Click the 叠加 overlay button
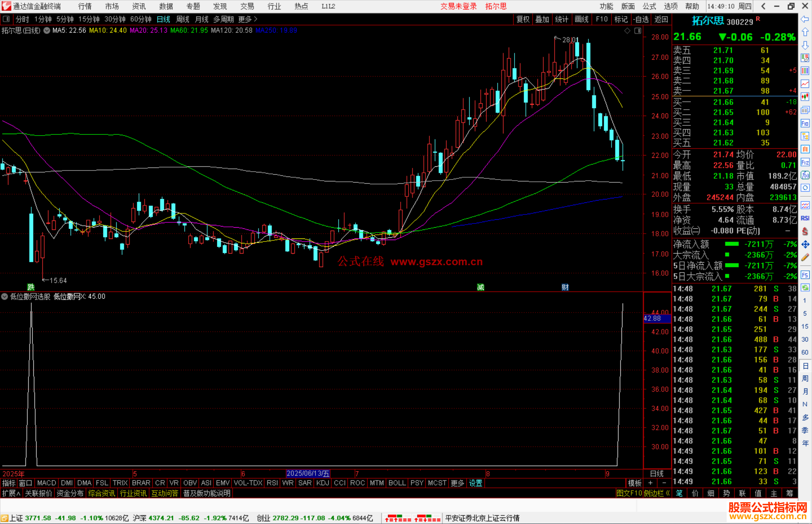The image size is (812, 524). [x=542, y=19]
